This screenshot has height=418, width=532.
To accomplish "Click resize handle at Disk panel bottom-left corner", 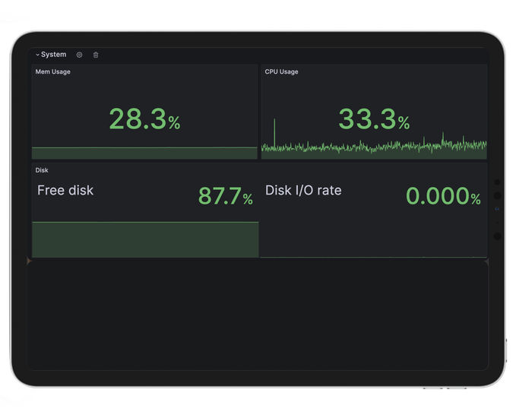I will tap(29, 261).
